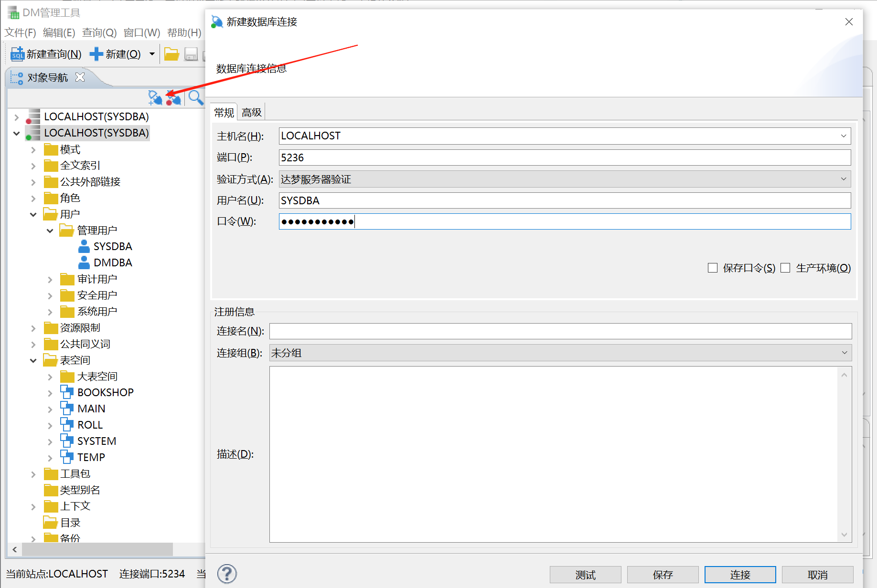Viewport: 877px width, 588px height.
Task: Collapse the 表空间 folder
Action: [33, 360]
